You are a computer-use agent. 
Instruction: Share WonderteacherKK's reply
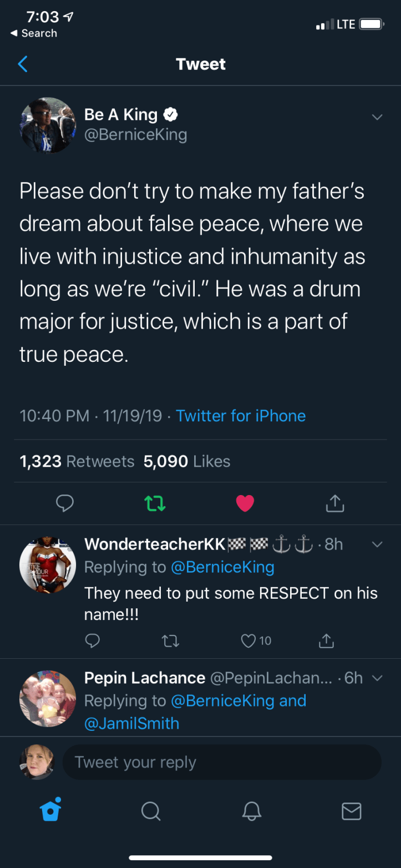pyautogui.click(x=326, y=641)
